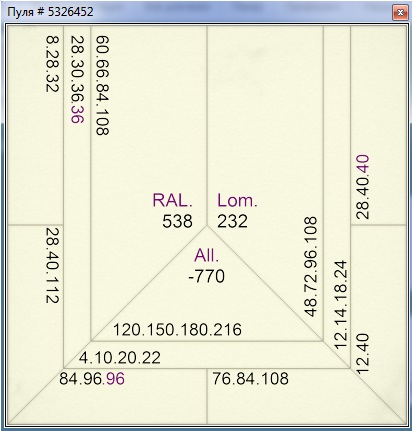The height and width of the screenshot is (431, 412).
Task: Click the Lom. player label
Action: tap(237, 200)
